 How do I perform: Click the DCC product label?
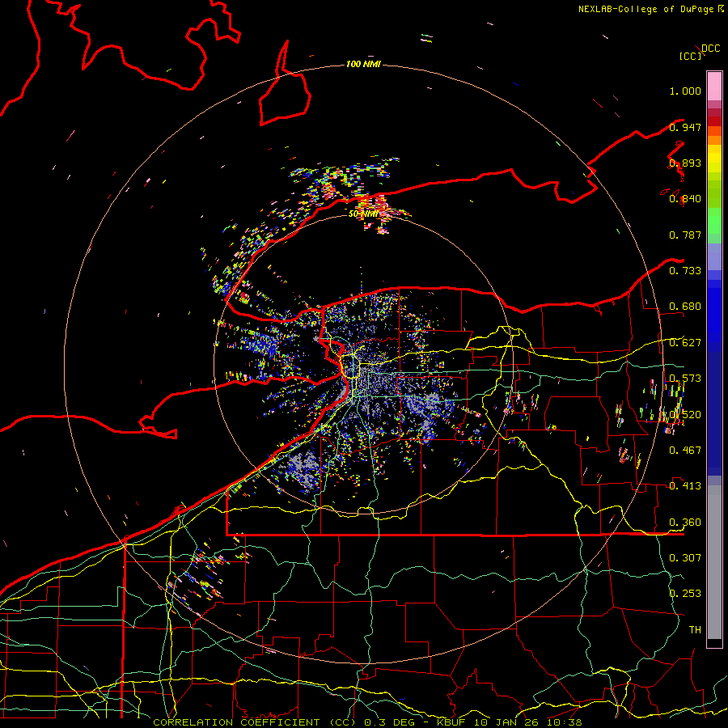pos(711,49)
